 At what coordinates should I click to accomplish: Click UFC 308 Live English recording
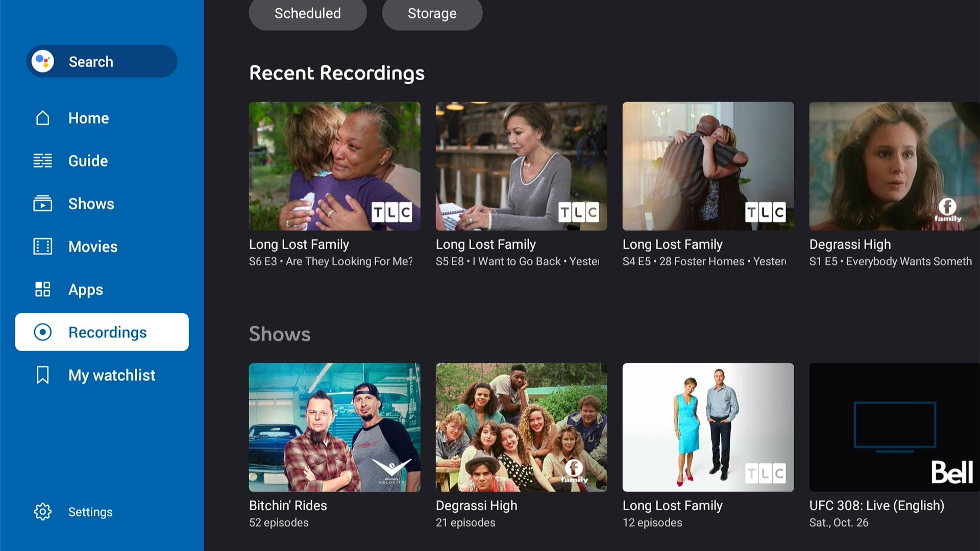coord(894,427)
